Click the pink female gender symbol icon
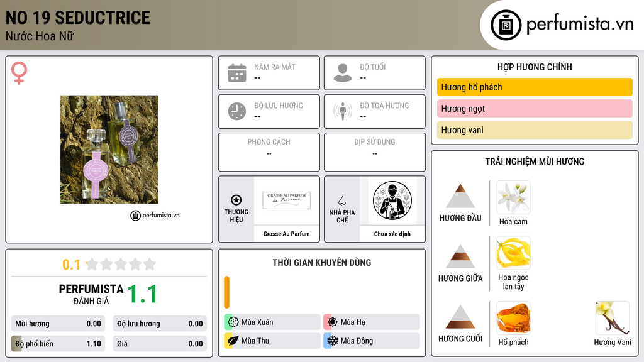This screenshot has height=362, width=644. [x=19, y=73]
